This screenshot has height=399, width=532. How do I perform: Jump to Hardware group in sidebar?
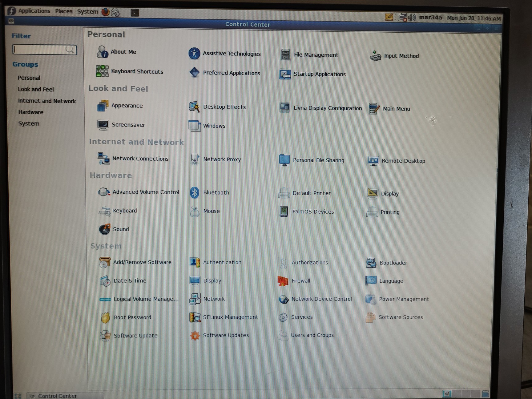(x=31, y=112)
